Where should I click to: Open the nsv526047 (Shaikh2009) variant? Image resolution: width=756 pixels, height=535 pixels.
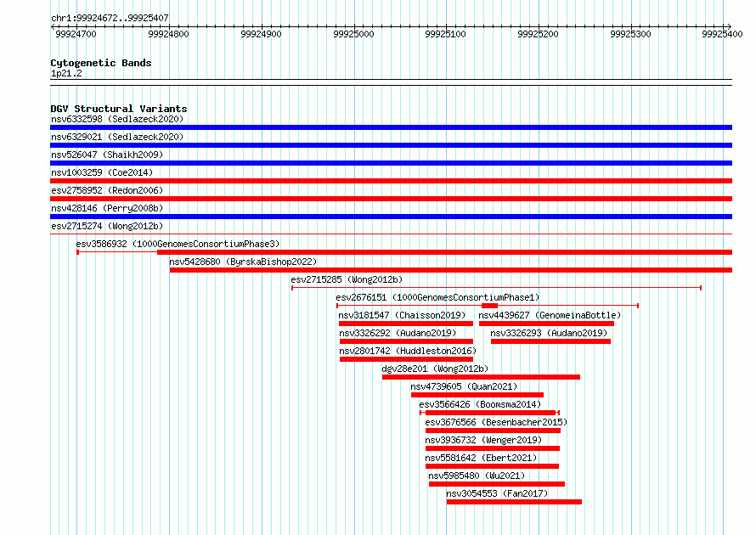click(107, 155)
